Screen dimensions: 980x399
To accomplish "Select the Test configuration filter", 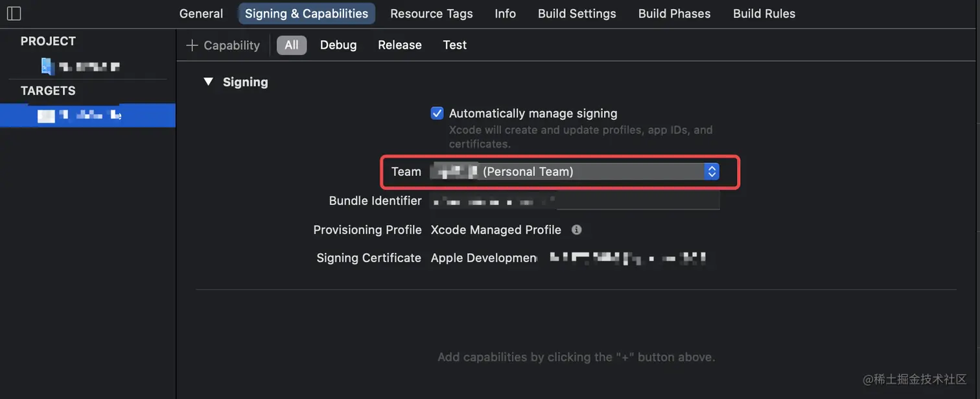I will pyautogui.click(x=455, y=45).
